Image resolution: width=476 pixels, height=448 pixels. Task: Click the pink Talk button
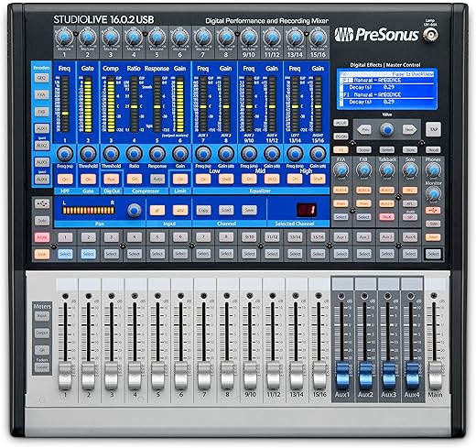[x=387, y=216]
